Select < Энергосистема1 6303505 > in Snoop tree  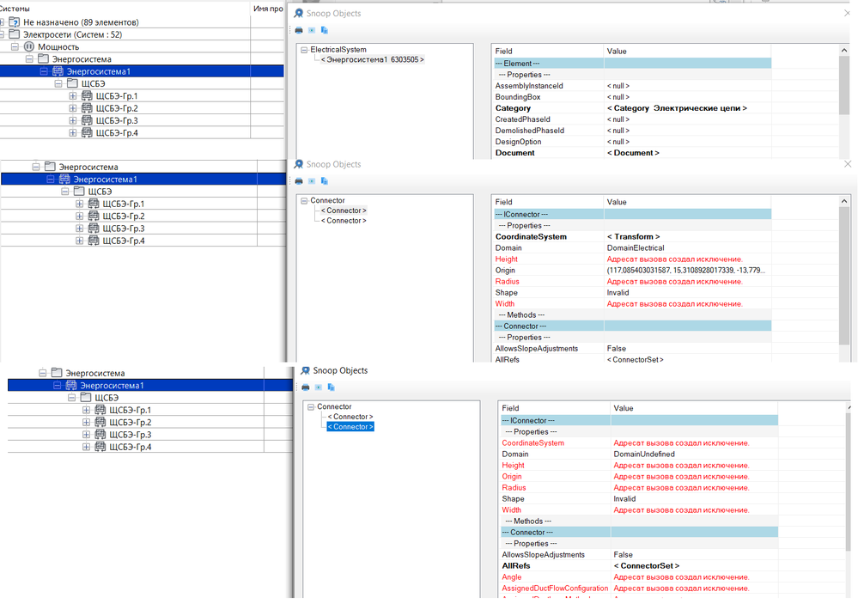(372, 59)
